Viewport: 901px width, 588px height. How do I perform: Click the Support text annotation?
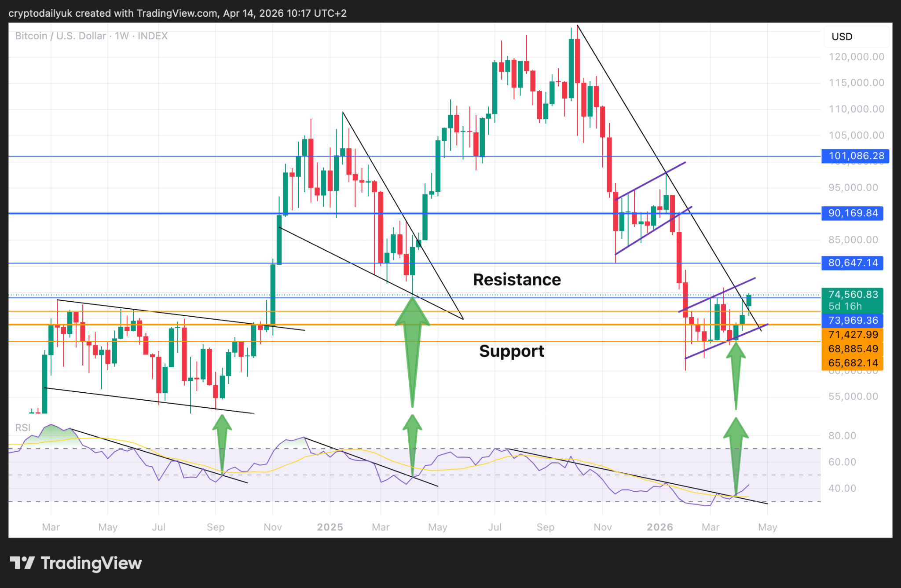(x=511, y=351)
